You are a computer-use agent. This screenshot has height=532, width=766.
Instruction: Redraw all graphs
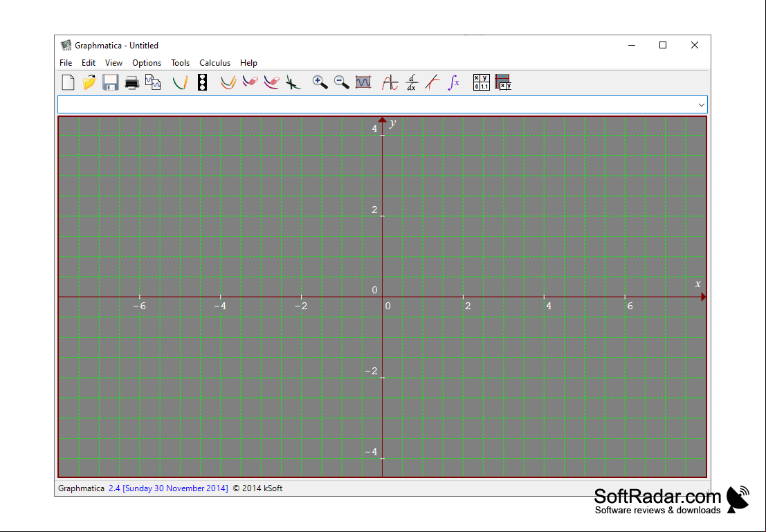pyautogui.click(x=228, y=82)
